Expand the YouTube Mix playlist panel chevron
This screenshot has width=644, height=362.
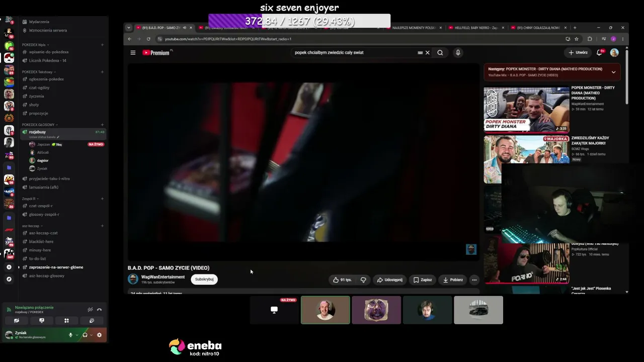click(613, 72)
